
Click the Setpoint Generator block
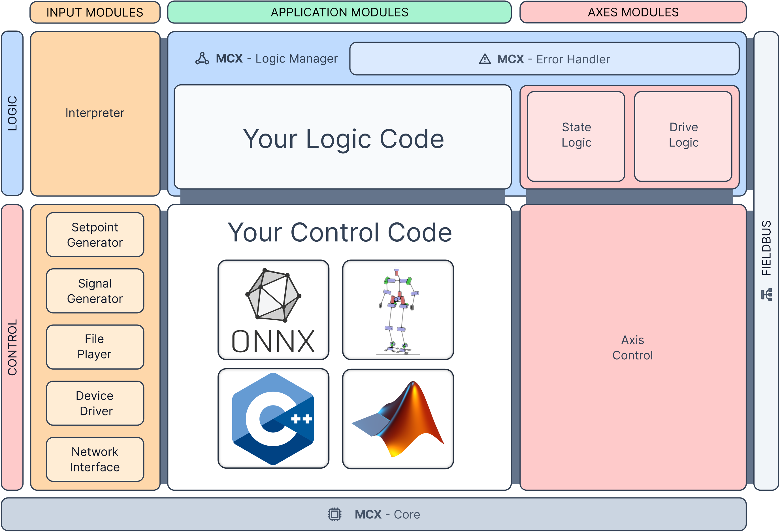pos(95,235)
